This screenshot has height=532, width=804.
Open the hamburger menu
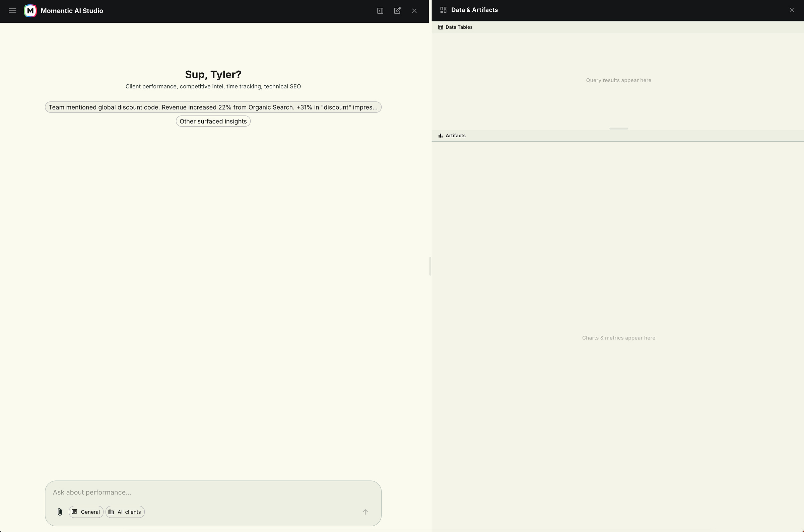[x=12, y=11]
